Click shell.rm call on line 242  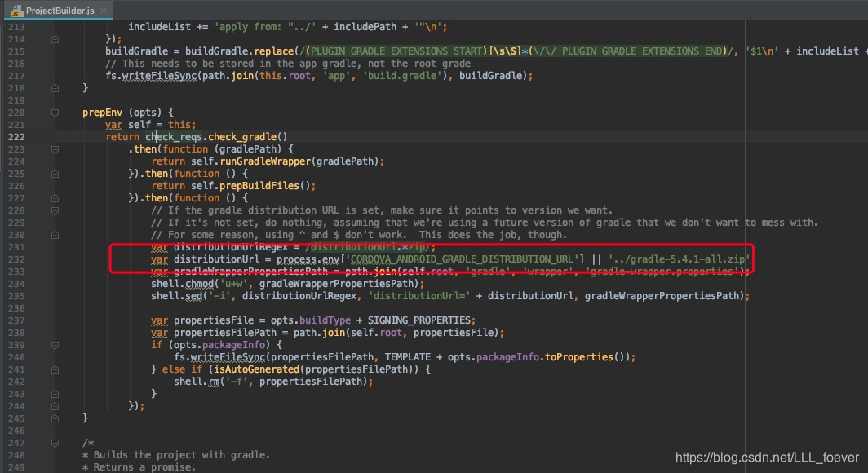(197, 381)
